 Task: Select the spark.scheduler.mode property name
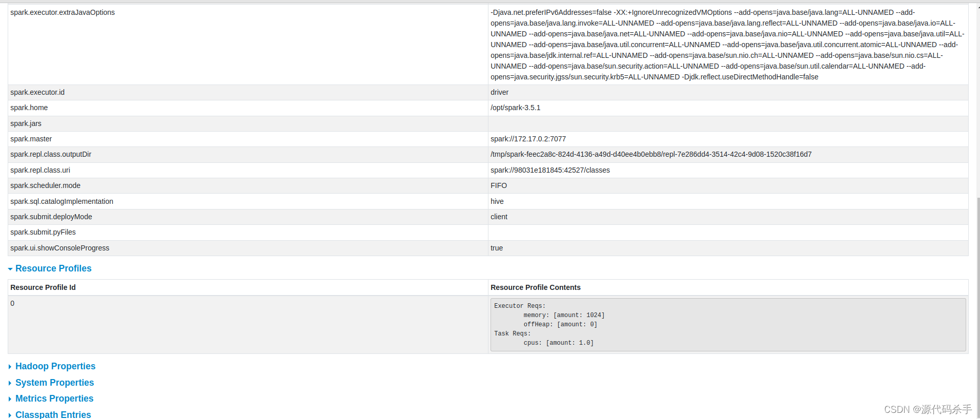coord(45,185)
